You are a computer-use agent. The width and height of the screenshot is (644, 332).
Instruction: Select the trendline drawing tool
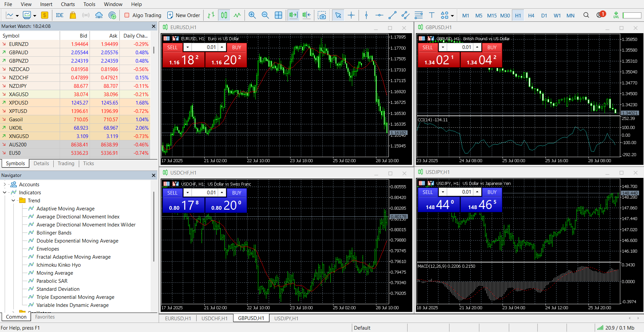(x=392, y=15)
